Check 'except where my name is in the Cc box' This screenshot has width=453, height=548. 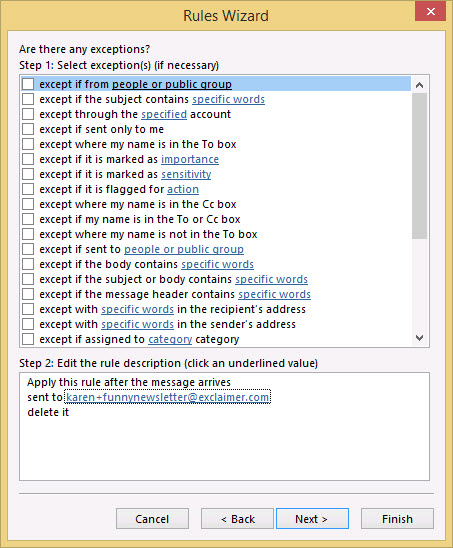coord(28,204)
